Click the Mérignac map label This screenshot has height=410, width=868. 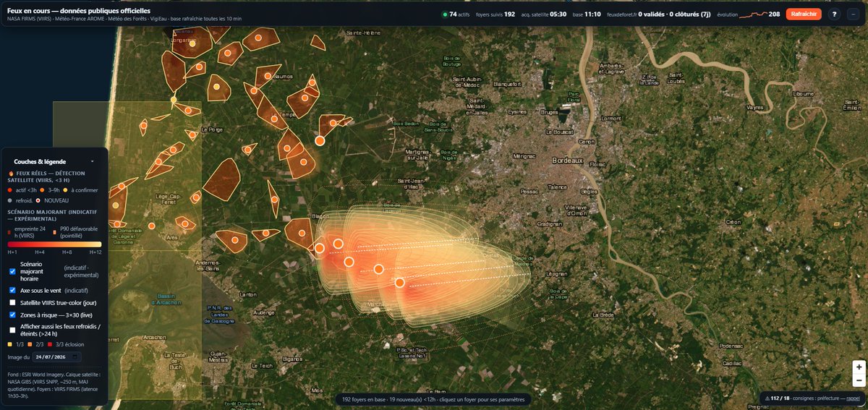point(524,155)
